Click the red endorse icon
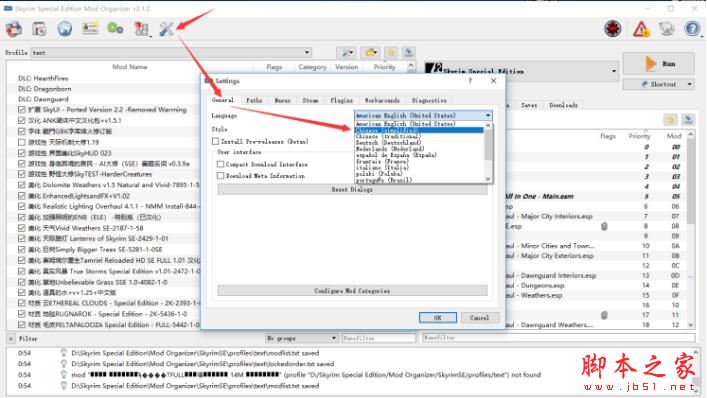Viewport: 707px width, 398px height. pyautogui.click(x=612, y=29)
